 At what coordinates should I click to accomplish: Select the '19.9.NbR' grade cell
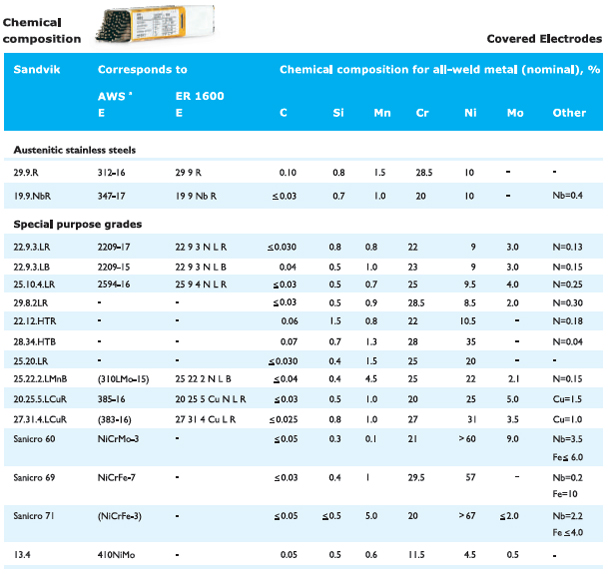(x=32, y=196)
